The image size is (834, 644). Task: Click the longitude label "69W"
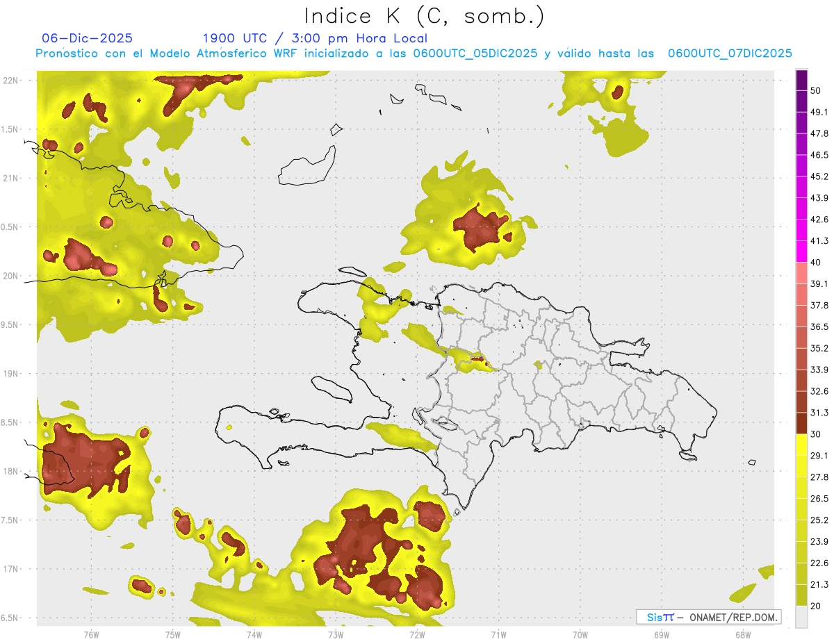[661, 634]
